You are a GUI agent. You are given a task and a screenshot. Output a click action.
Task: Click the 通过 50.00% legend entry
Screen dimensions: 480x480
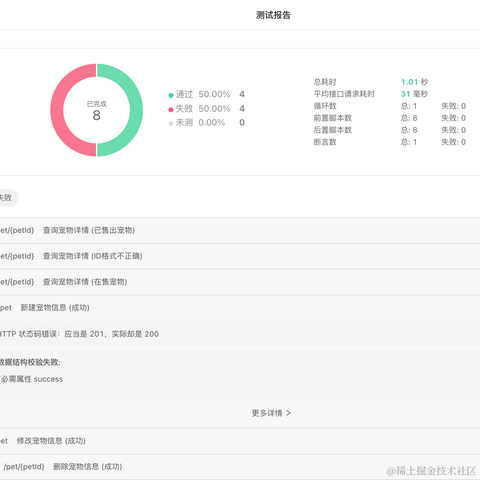click(207, 94)
